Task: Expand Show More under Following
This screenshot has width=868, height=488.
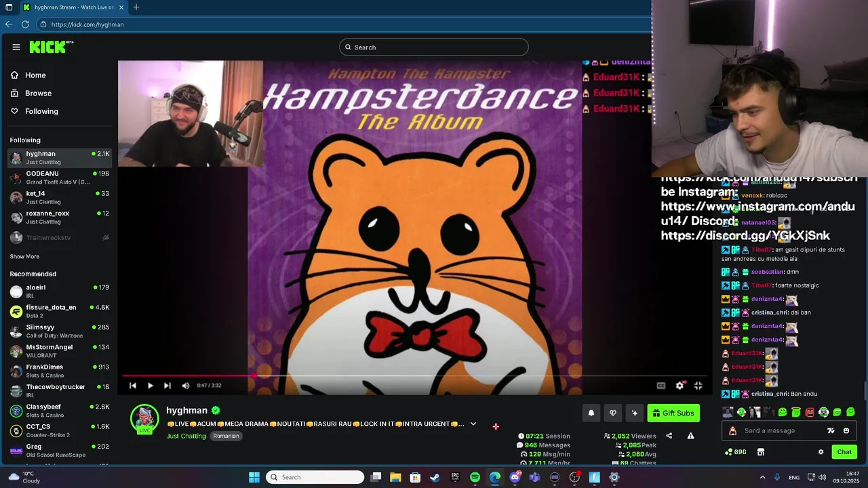Action: (x=24, y=257)
